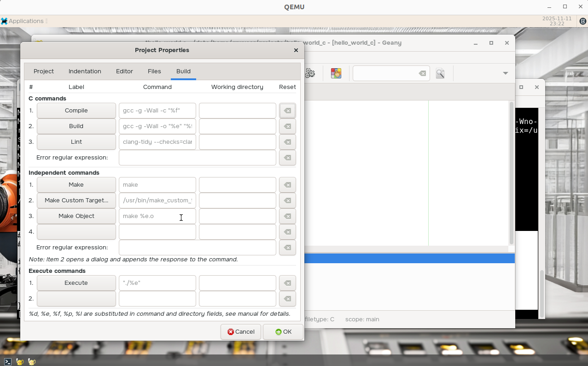Reset the Execute command row

tap(287, 283)
